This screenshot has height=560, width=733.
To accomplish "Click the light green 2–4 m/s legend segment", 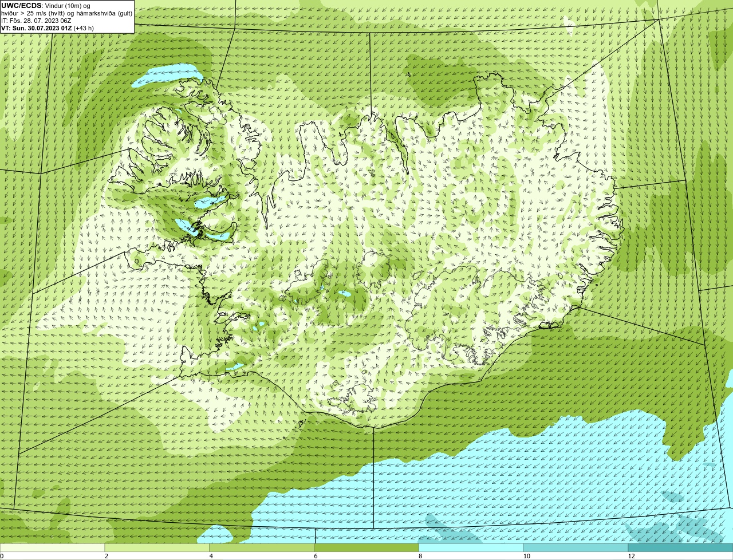I will point(157,548).
